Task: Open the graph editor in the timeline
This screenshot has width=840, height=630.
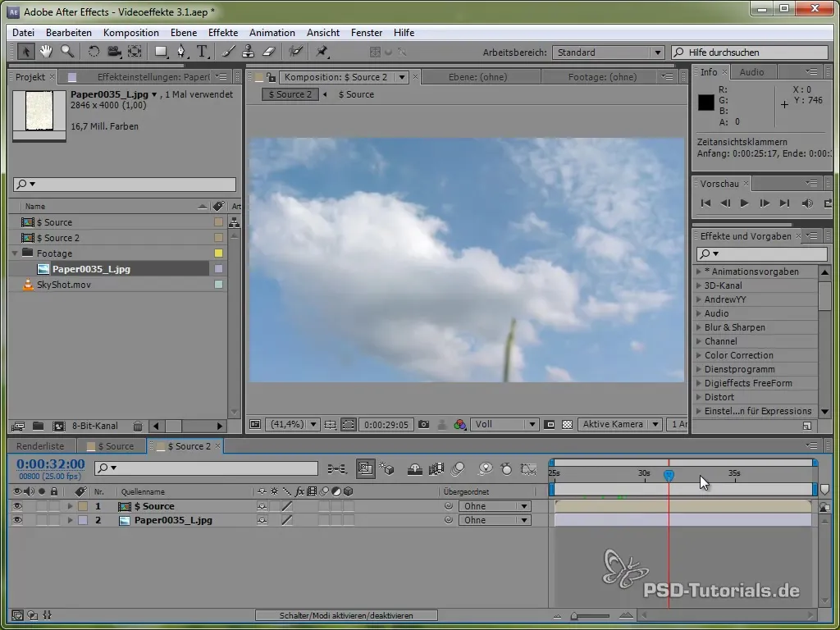Action: [x=528, y=469]
